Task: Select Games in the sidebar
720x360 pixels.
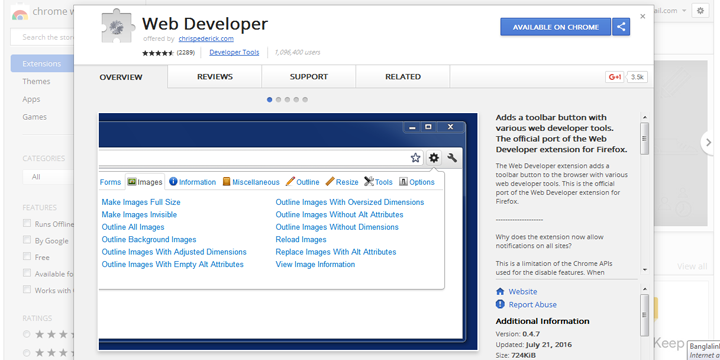Action: tap(34, 117)
